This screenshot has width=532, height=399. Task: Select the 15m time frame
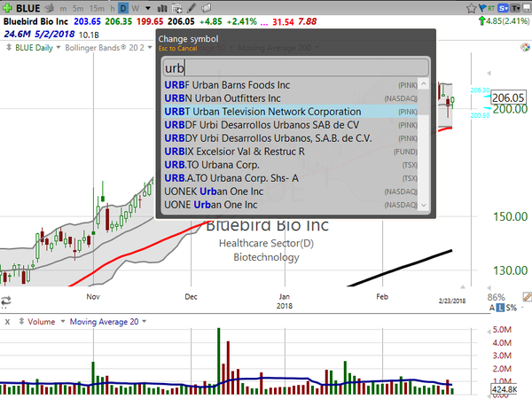point(97,8)
